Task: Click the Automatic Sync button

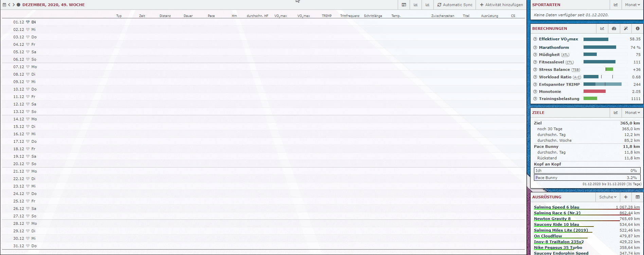Action: tap(455, 5)
